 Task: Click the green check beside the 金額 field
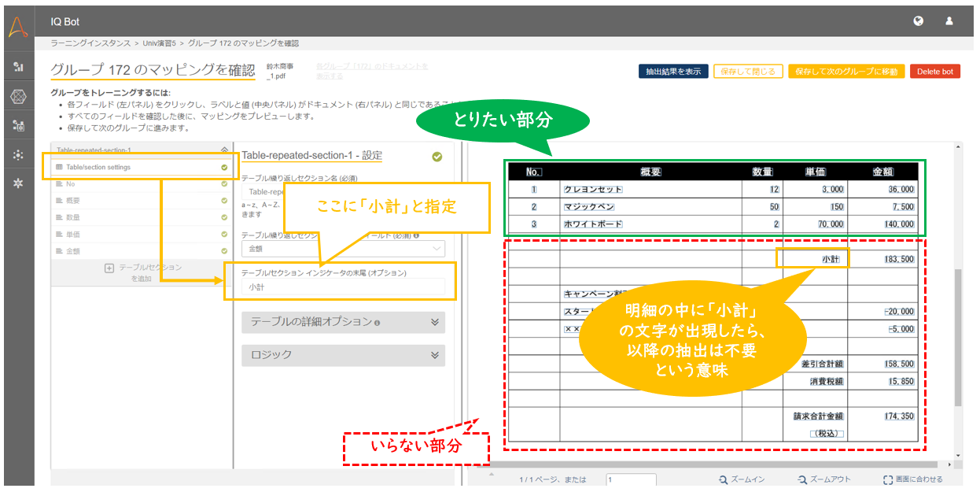click(224, 250)
